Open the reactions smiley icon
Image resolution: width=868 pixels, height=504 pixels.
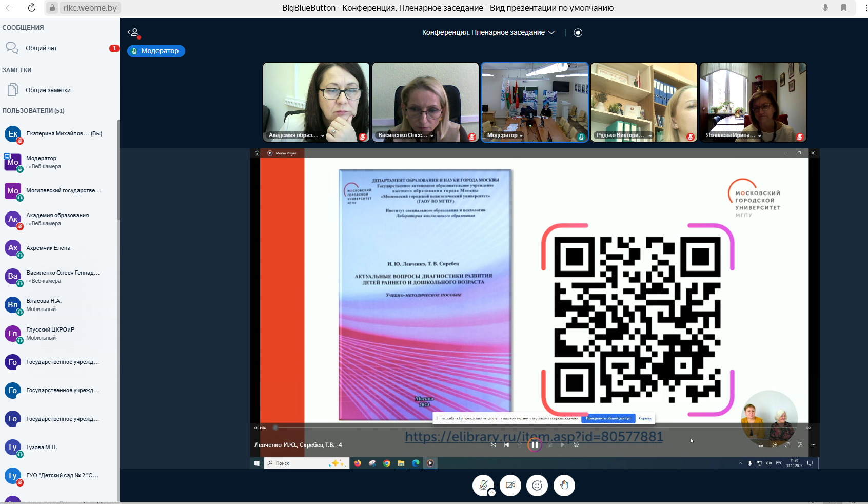coord(537,486)
